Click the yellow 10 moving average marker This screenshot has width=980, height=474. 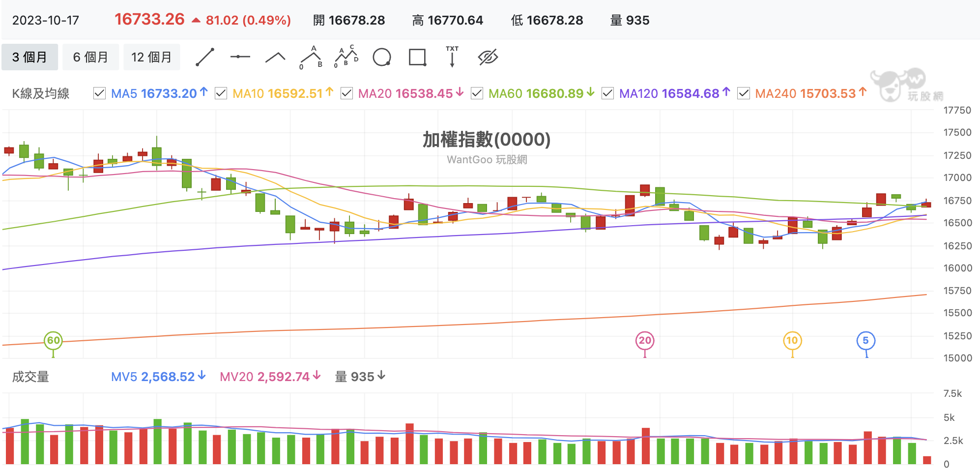coord(792,340)
